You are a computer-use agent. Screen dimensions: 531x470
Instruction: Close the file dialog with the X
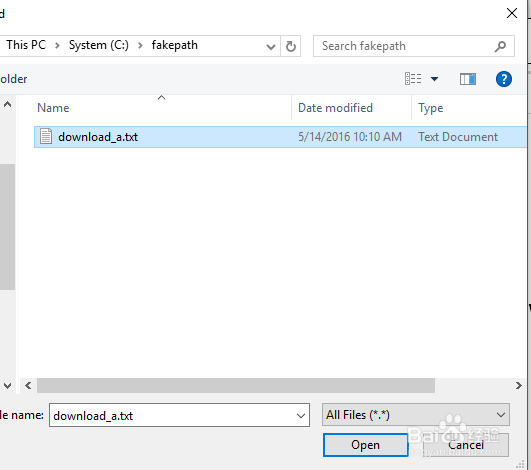coord(512,13)
